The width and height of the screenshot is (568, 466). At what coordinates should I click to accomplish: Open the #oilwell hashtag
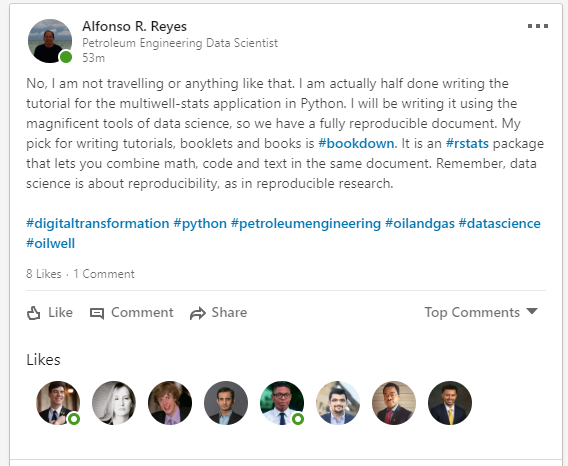(x=50, y=243)
